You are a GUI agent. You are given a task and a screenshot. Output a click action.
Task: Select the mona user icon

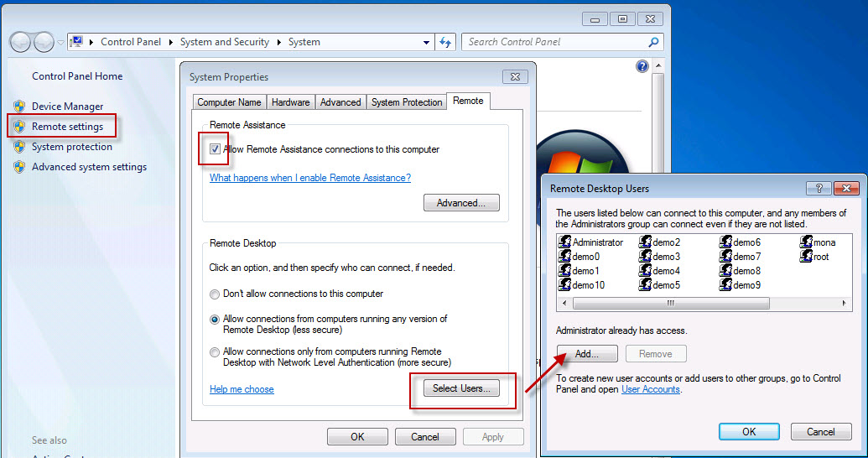click(x=806, y=242)
